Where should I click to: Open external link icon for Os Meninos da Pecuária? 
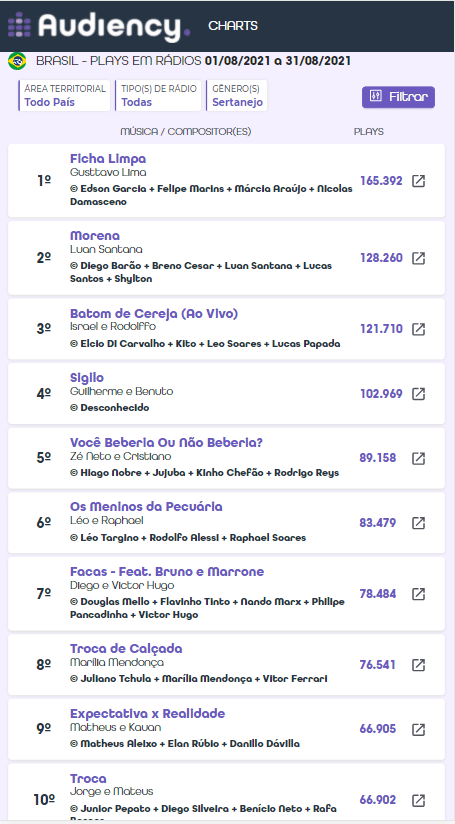(418, 523)
